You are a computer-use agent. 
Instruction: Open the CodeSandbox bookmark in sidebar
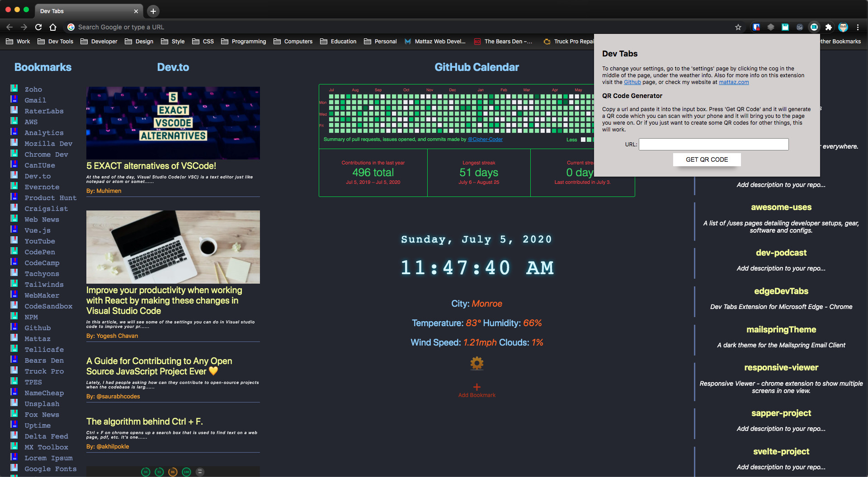[48, 306]
